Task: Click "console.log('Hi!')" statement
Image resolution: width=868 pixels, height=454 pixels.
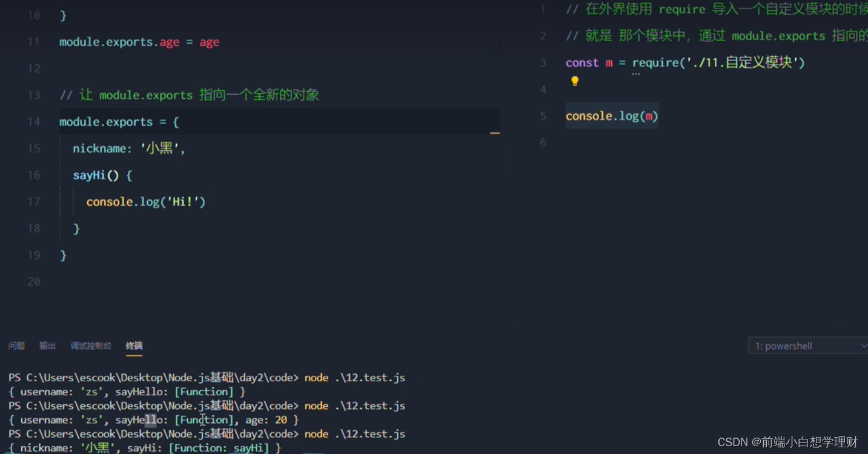Action: 146,202
